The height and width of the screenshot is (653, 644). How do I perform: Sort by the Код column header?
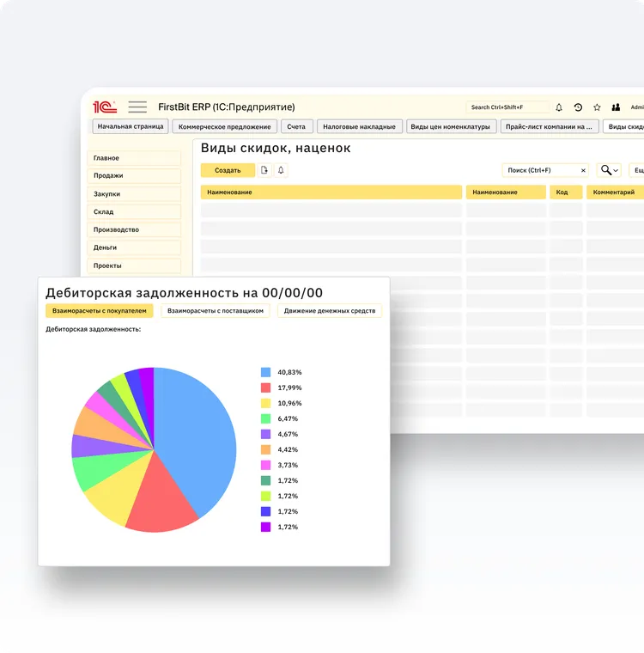coord(566,192)
